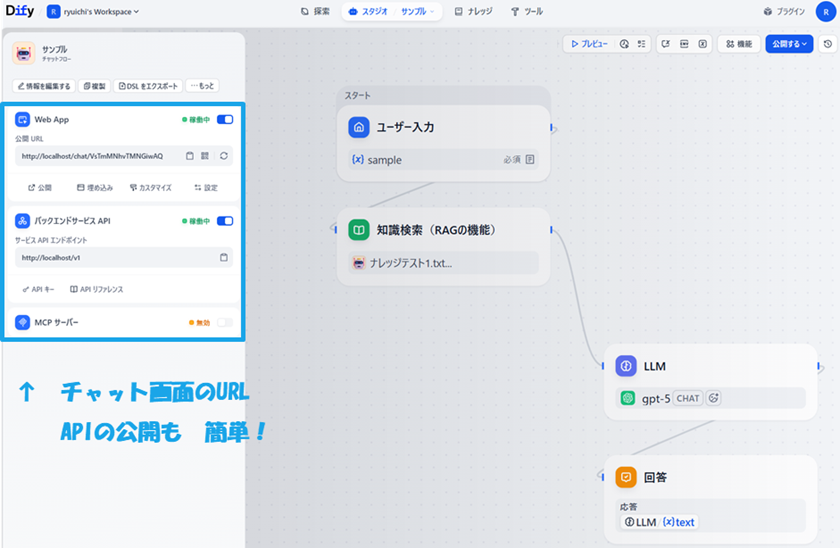The image size is (840, 548).
Task: Click カスタマイズ (customize) option
Action: pos(151,187)
